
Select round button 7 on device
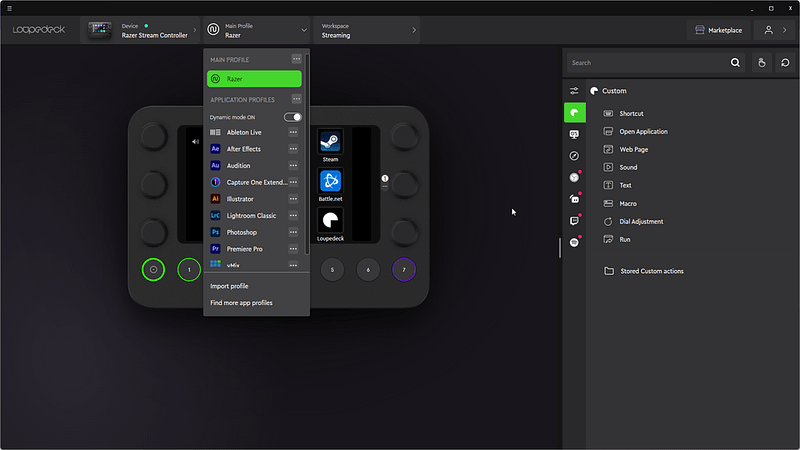click(404, 269)
